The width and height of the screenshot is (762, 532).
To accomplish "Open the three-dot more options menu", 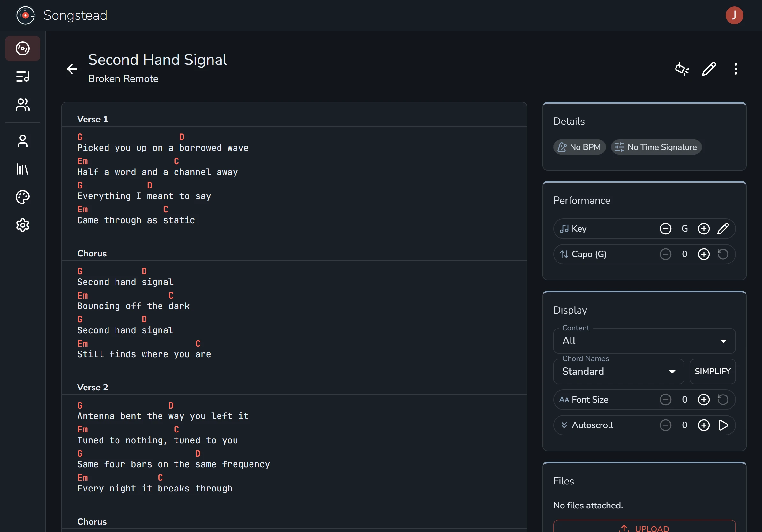I will pyautogui.click(x=736, y=69).
